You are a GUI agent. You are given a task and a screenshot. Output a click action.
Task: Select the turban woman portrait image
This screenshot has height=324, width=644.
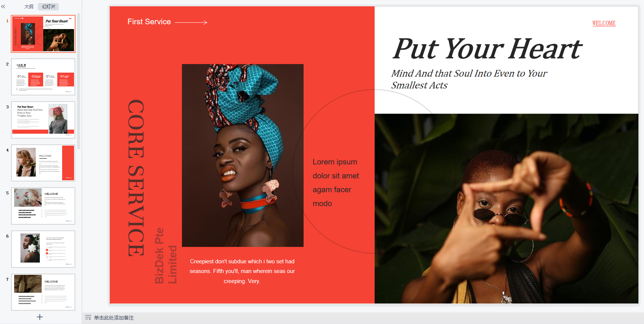tap(243, 155)
